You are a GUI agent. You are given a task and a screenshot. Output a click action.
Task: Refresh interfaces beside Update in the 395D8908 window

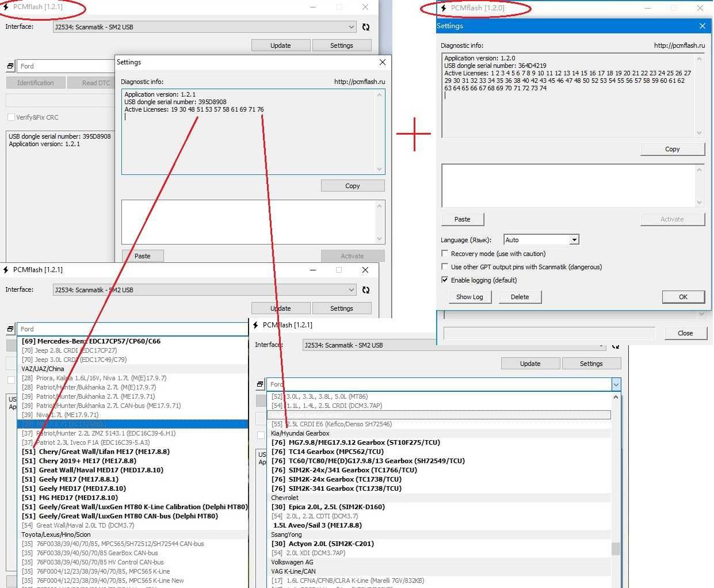(x=365, y=27)
